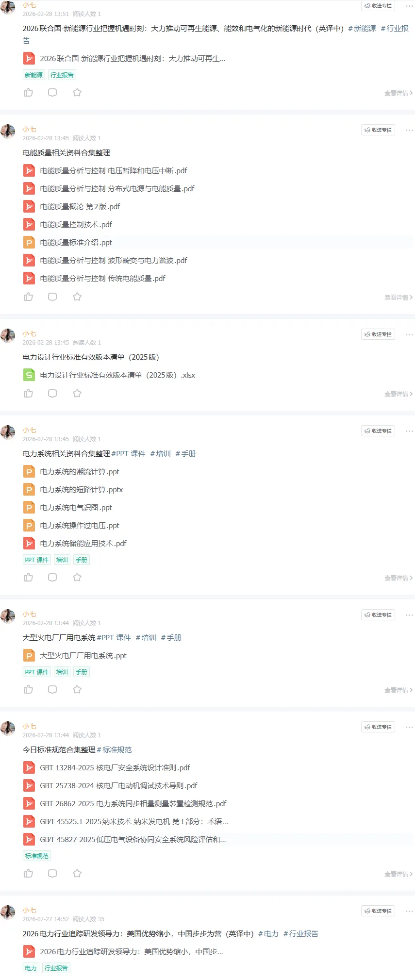Expand 查看详情 for the 电力系统相关资料 post
This screenshot has width=415, height=980.
click(398, 578)
